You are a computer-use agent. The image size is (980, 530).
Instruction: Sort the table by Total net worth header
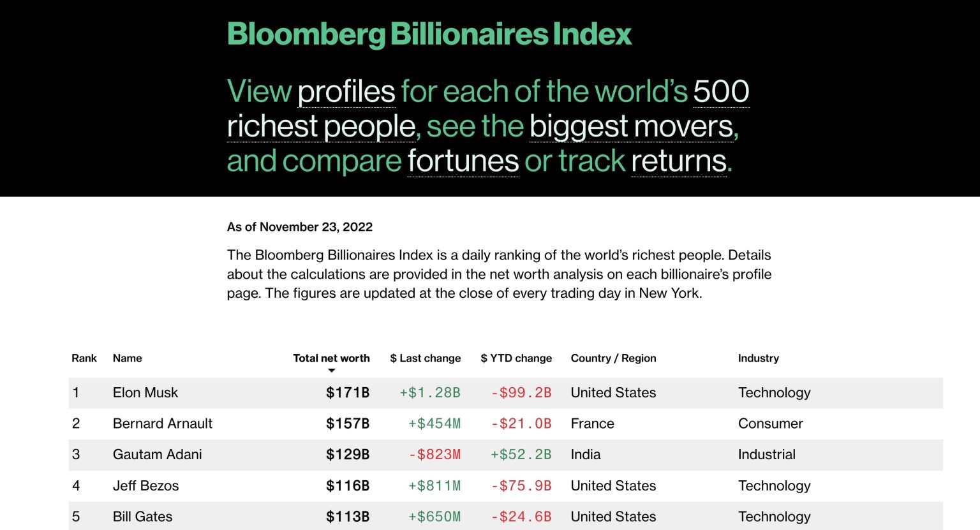click(331, 358)
